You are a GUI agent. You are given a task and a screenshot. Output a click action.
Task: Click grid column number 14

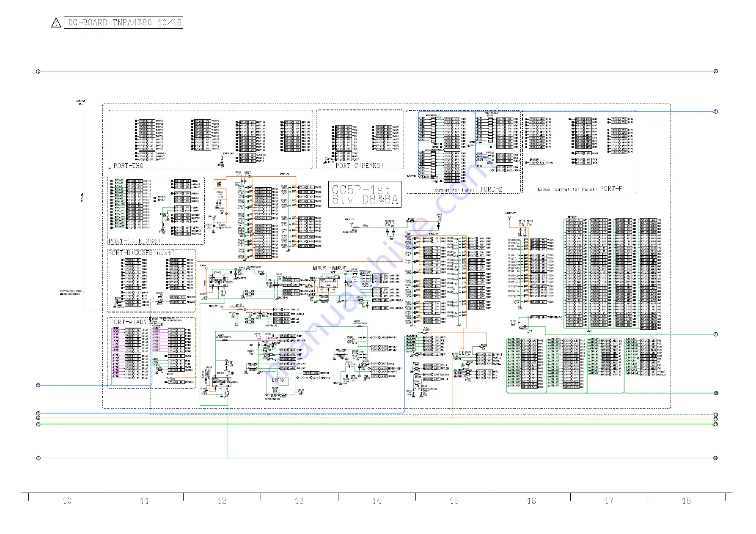click(x=377, y=501)
